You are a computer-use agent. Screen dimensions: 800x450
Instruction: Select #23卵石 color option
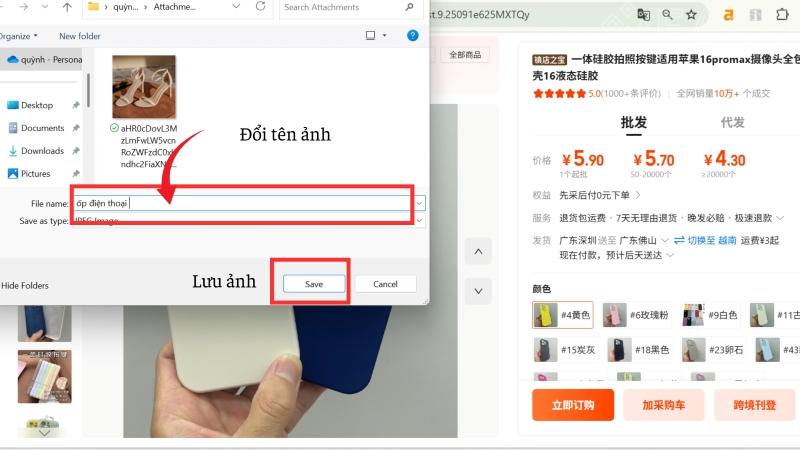(713, 350)
